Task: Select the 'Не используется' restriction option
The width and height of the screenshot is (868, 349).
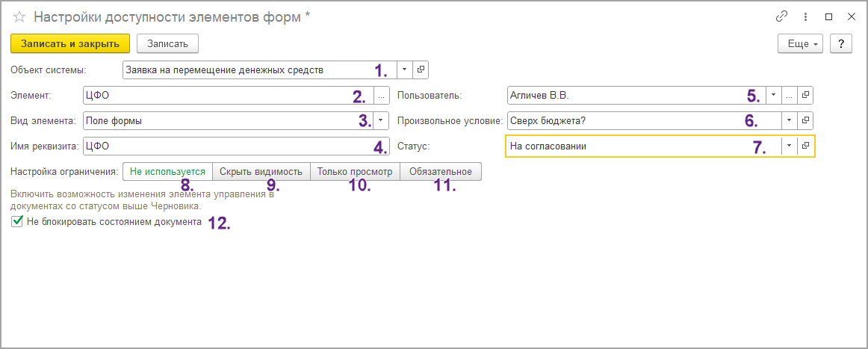Action: pos(167,171)
